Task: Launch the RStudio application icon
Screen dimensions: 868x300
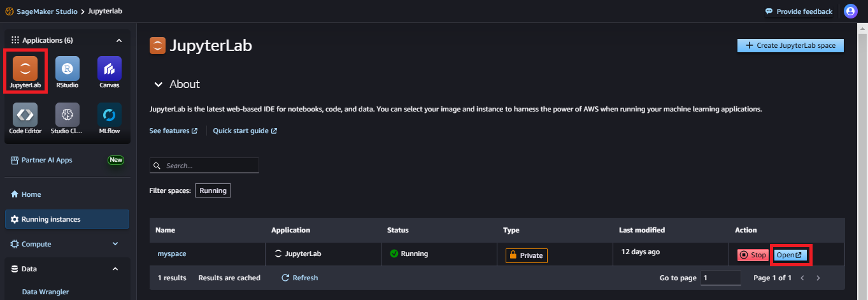Action: (68, 69)
